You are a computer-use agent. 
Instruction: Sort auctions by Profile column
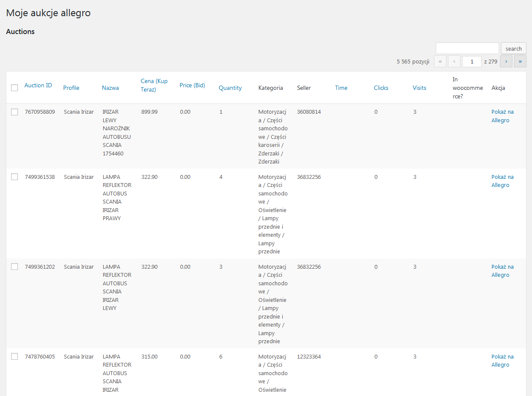[x=71, y=88]
